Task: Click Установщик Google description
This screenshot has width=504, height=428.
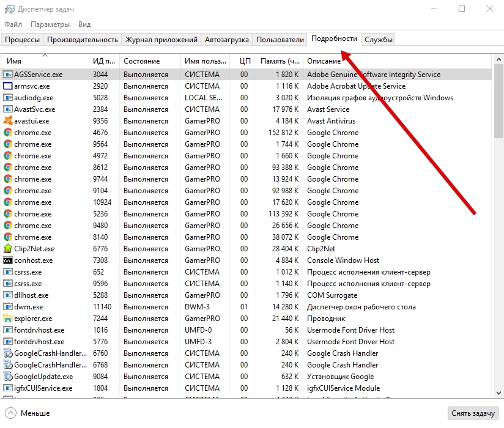Action: tap(341, 376)
